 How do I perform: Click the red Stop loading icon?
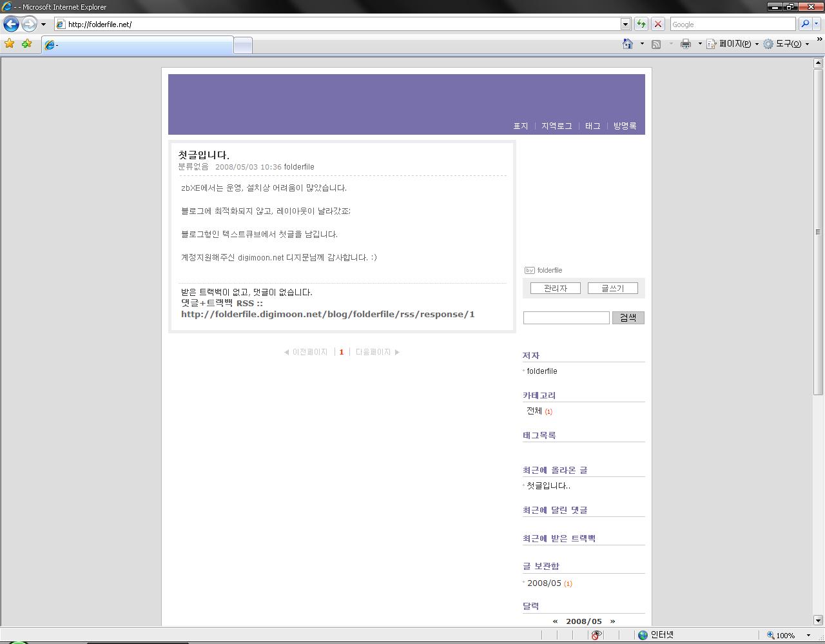point(657,24)
